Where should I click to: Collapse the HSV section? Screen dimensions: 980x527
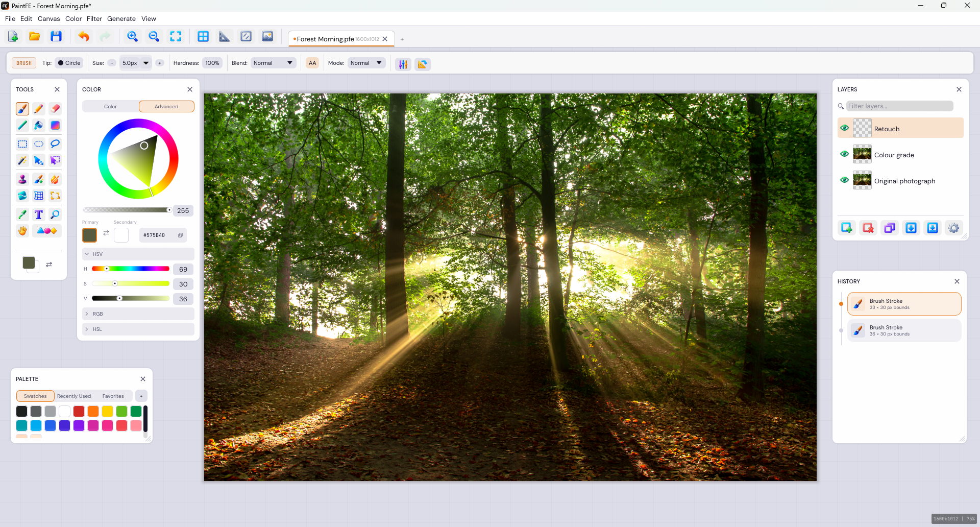click(138, 254)
